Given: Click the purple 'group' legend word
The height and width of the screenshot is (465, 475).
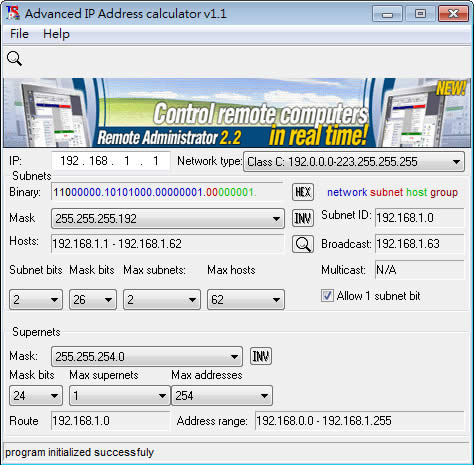Looking at the screenshot, I should [444, 192].
